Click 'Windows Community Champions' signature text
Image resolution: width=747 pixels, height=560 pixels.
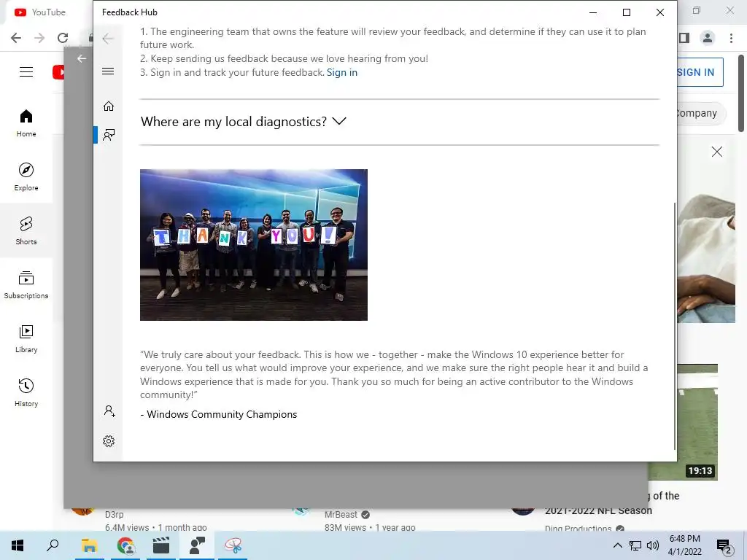point(222,414)
